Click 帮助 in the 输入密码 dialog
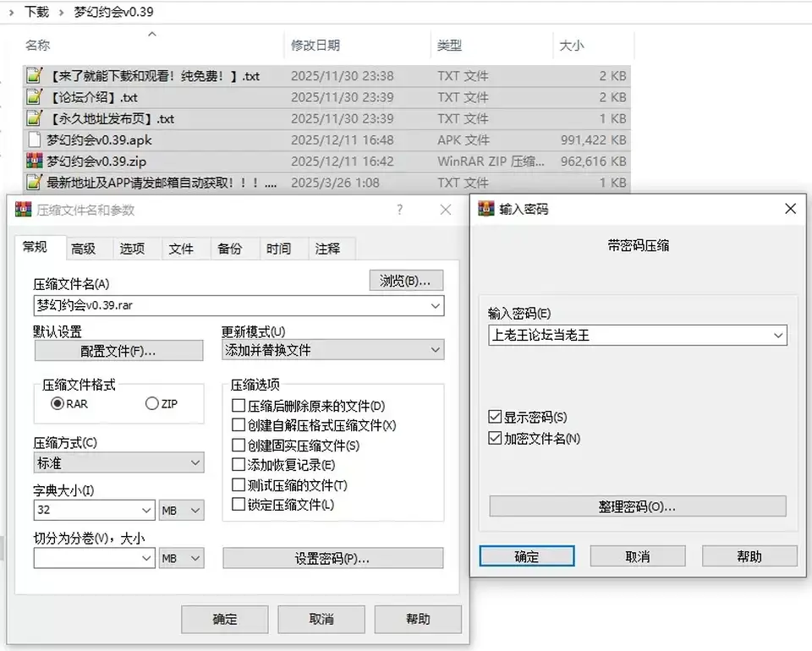The width and height of the screenshot is (812, 651). 749,556
